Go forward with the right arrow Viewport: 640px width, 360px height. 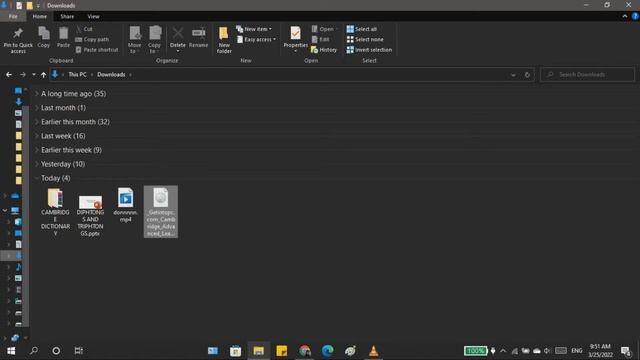pyautogui.click(x=22, y=75)
